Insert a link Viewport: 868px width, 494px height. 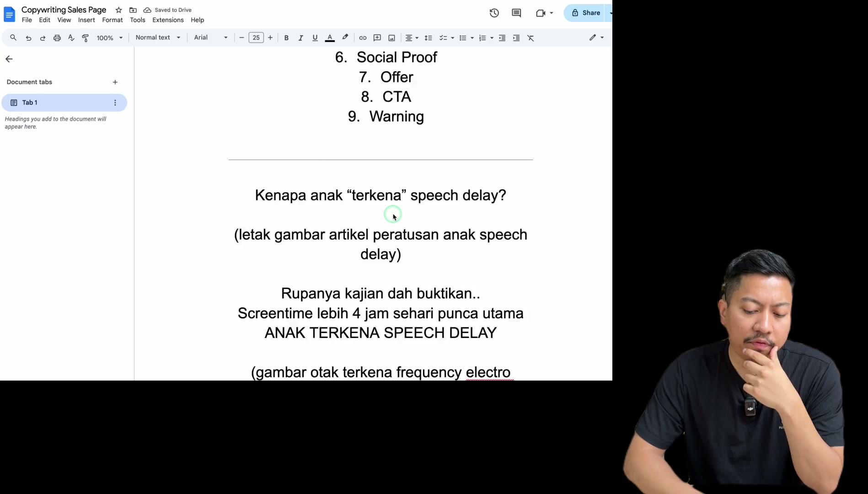tap(363, 38)
